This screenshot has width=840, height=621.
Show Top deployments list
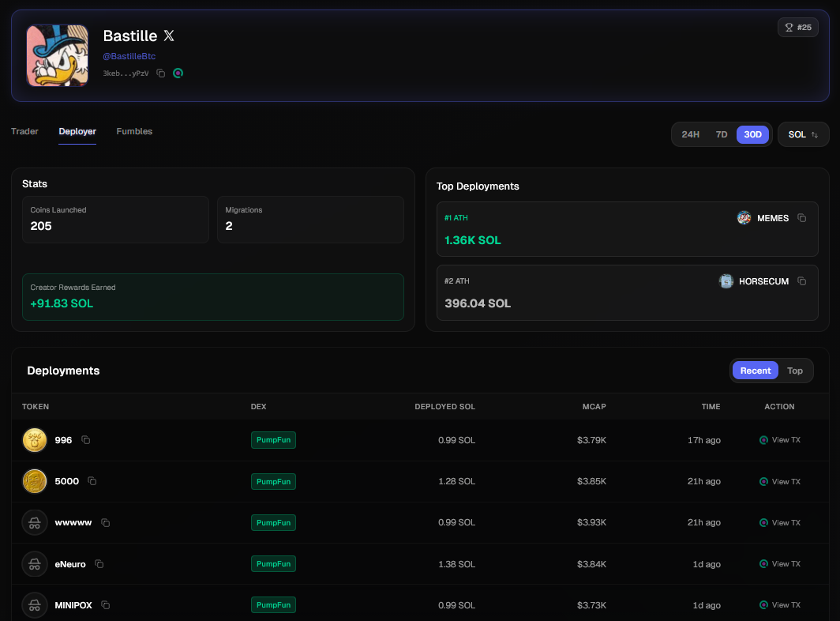(x=795, y=371)
